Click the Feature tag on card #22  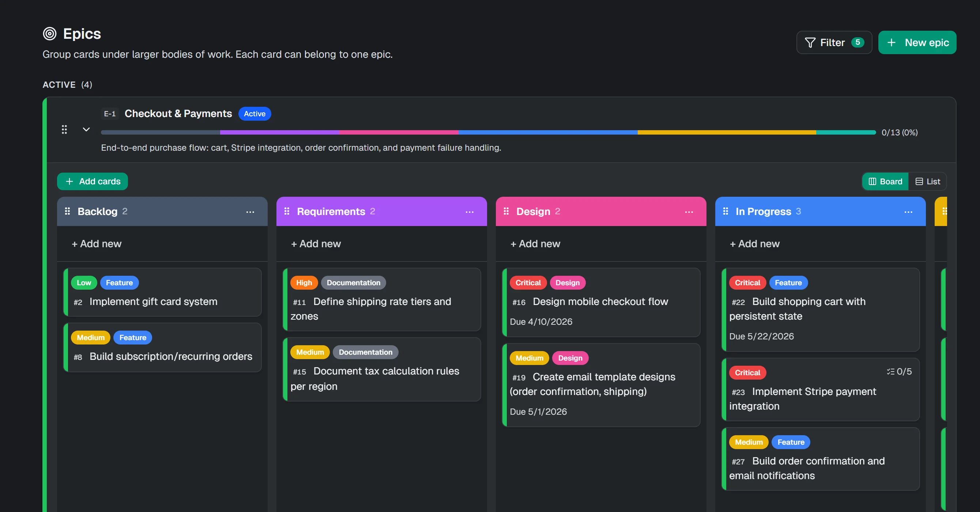click(788, 283)
